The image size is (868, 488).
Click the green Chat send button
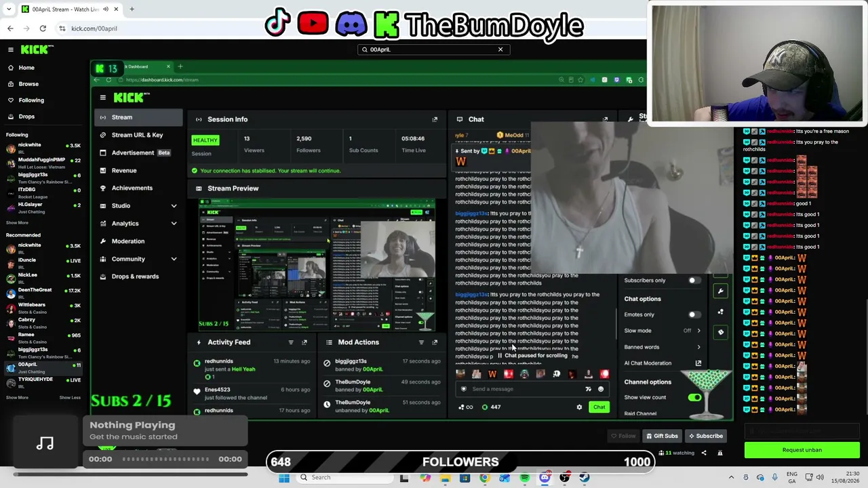599,407
